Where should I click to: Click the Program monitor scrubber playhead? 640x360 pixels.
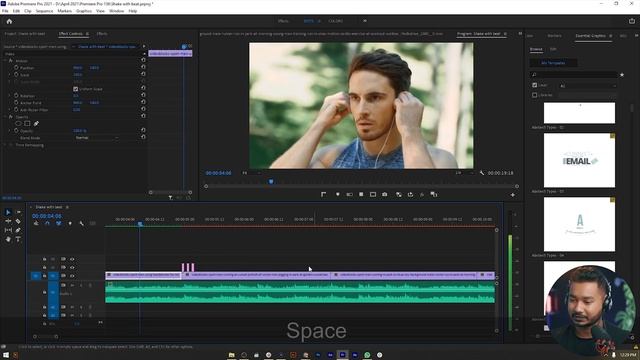pos(271,182)
